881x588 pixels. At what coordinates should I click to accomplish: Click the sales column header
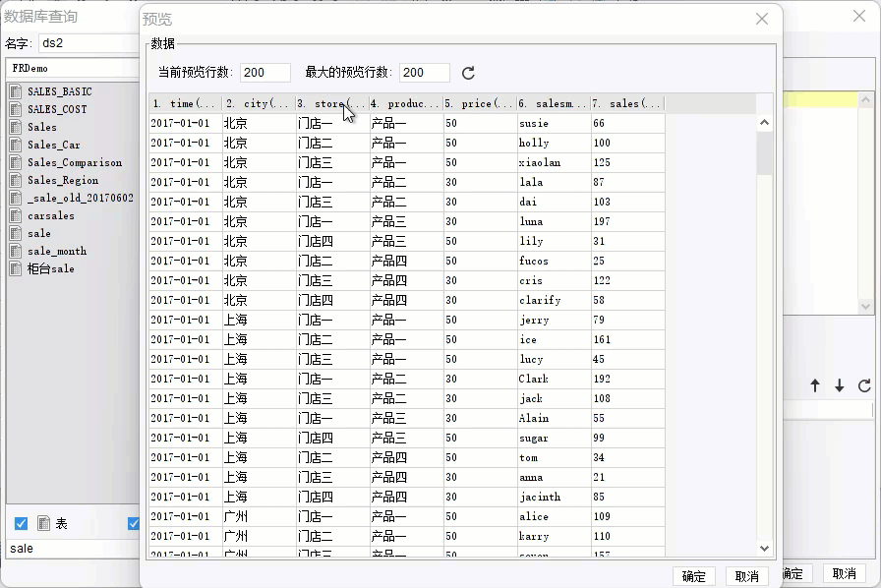tap(627, 103)
